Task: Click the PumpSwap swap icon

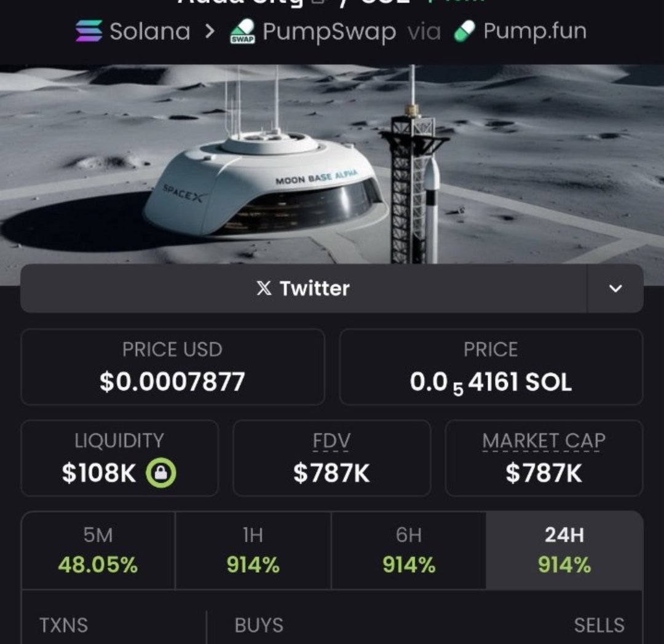Action: [x=242, y=32]
